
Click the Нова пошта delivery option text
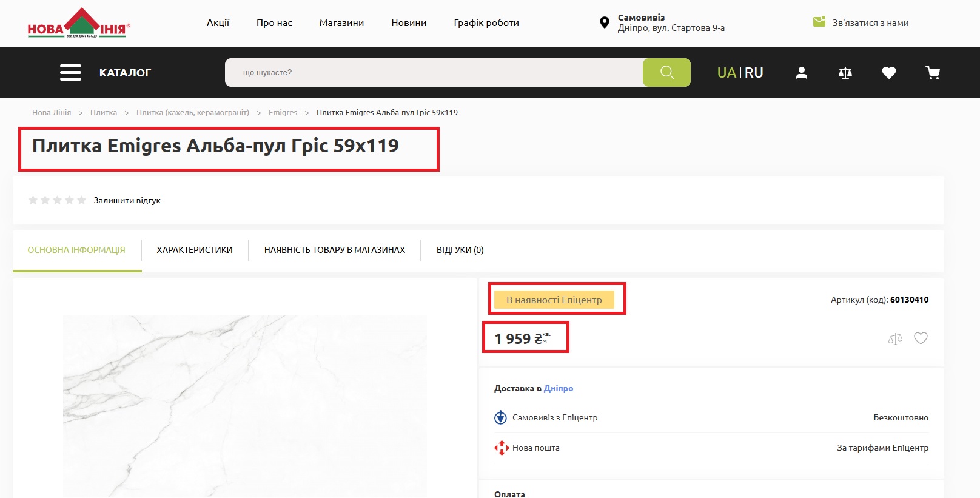coord(536,448)
